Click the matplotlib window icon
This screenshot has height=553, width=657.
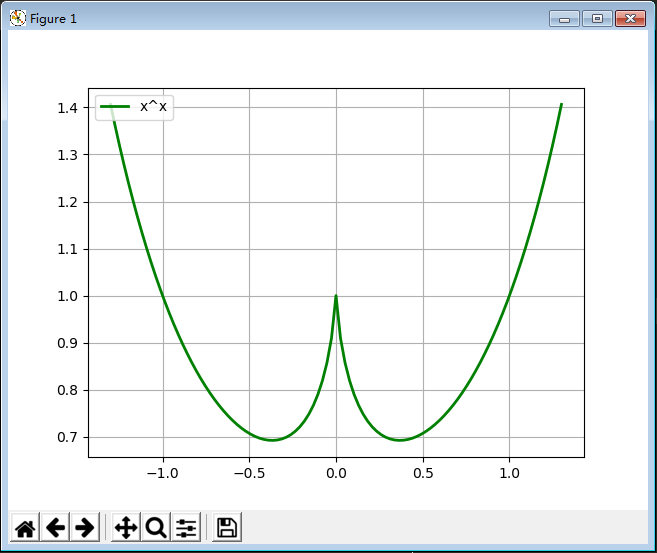[x=18, y=18]
